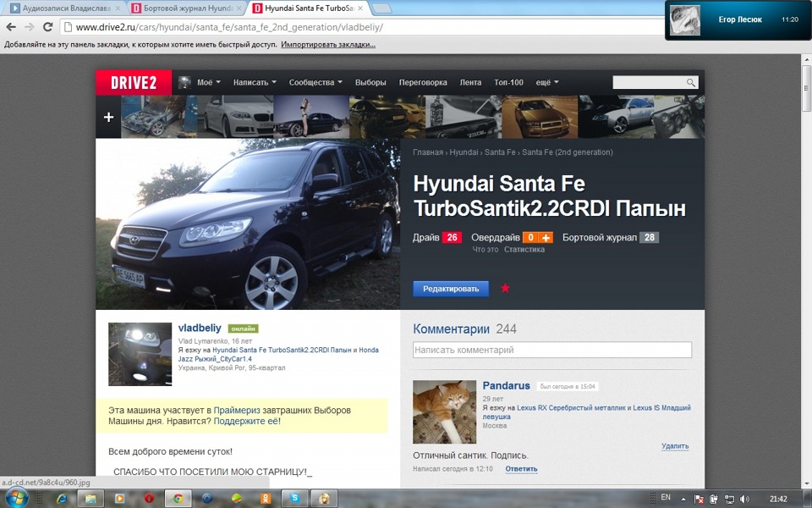
Task: Click the white BMW strip thumbnail
Action: point(235,117)
